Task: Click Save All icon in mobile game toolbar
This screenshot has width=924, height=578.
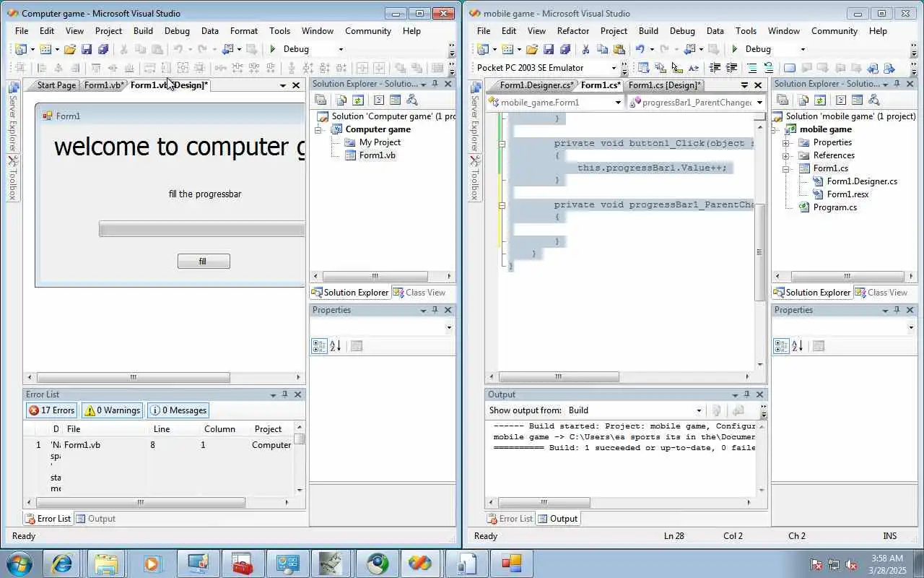Action: pos(565,49)
